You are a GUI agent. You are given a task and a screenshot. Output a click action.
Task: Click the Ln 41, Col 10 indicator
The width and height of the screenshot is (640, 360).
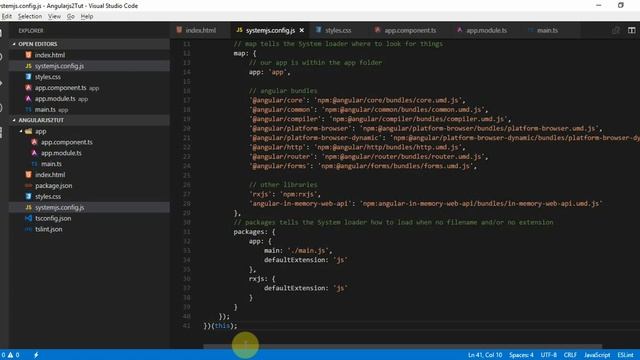coord(485,355)
